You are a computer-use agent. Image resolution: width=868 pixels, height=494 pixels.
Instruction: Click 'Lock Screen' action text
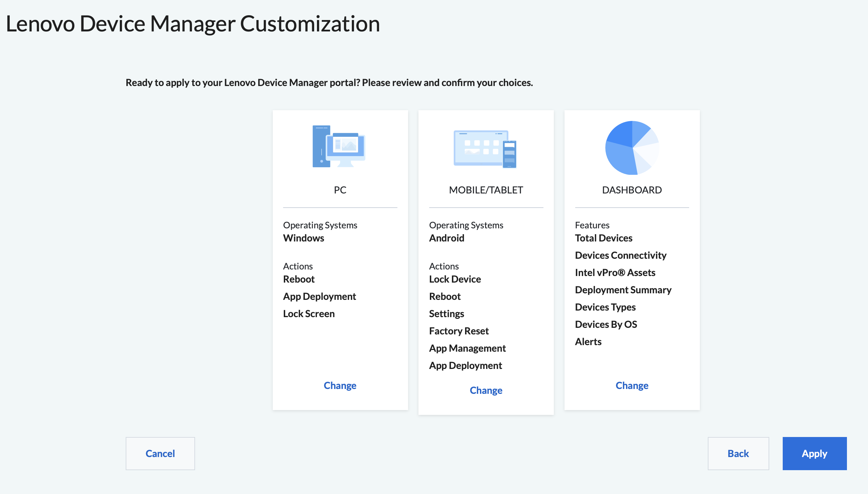tap(309, 314)
